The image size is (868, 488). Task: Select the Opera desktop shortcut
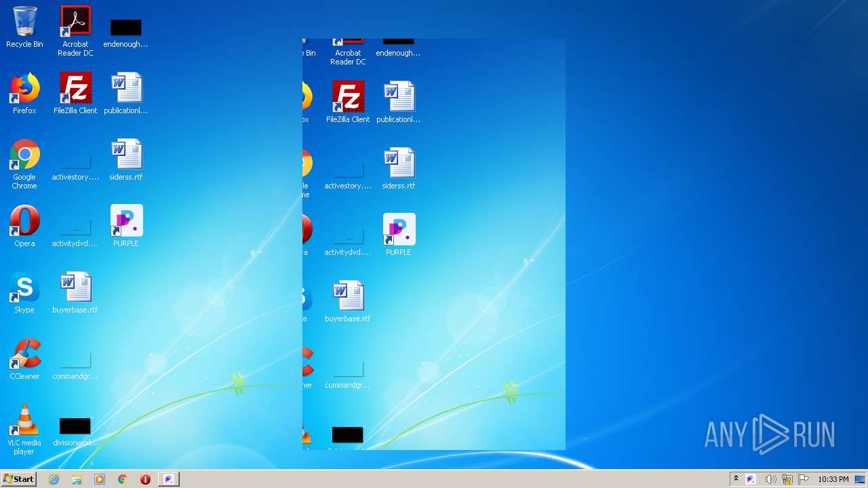pos(24,226)
